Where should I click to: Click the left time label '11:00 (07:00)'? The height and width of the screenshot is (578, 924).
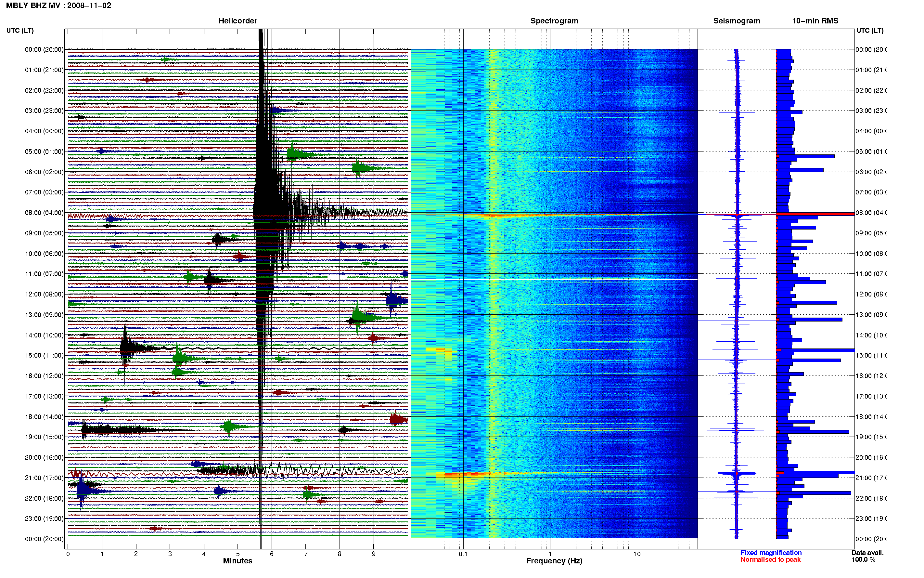[44, 274]
